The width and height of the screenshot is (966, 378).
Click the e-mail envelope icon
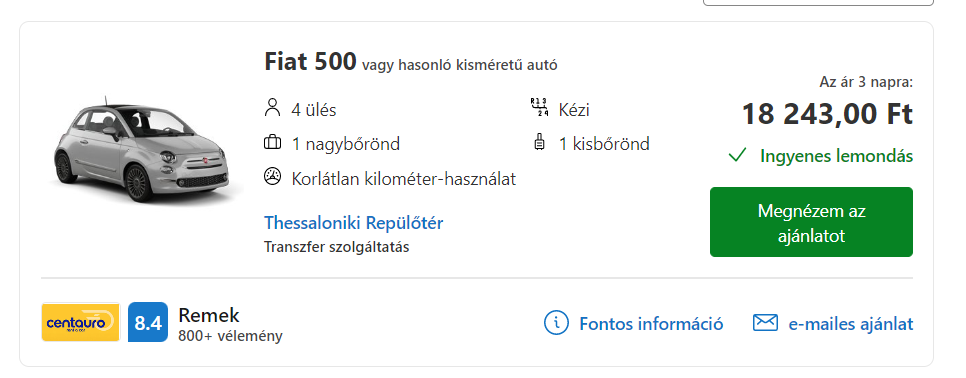[x=765, y=323]
